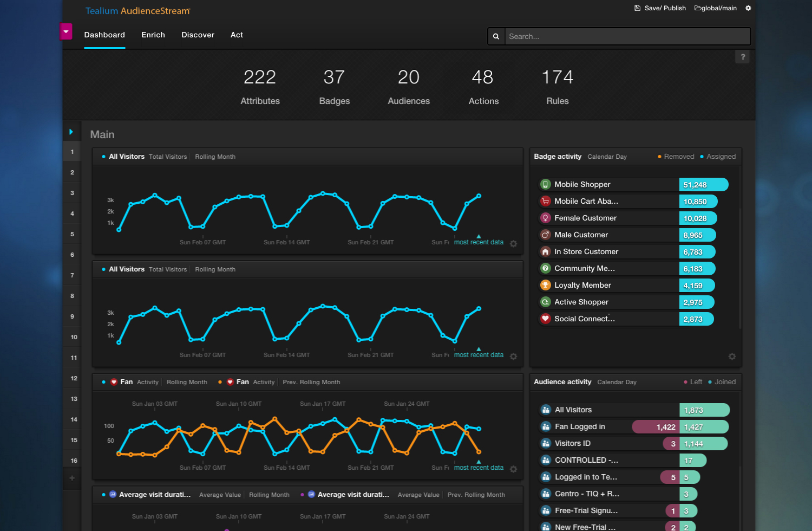Toggle the Joined legend in Audience activity
This screenshot has height=531, width=812.
(722, 382)
